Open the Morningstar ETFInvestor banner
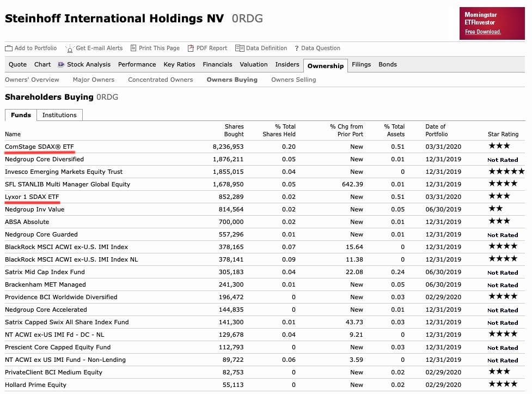 click(x=492, y=18)
